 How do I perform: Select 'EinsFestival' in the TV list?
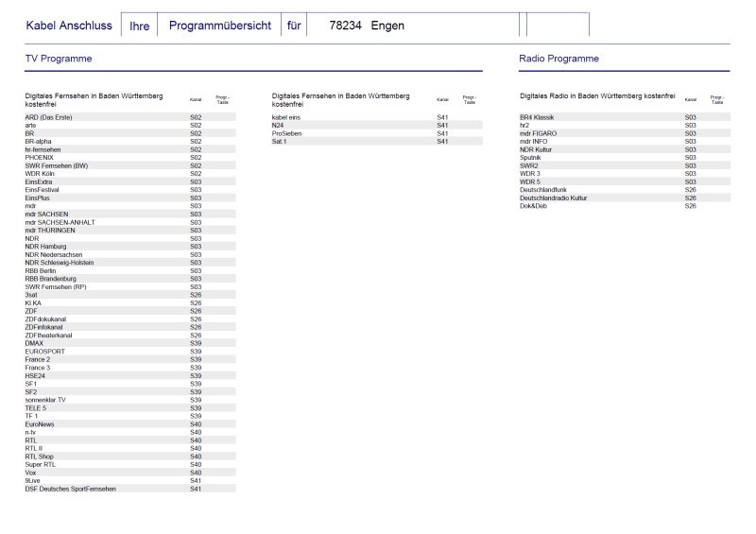click(x=130, y=190)
